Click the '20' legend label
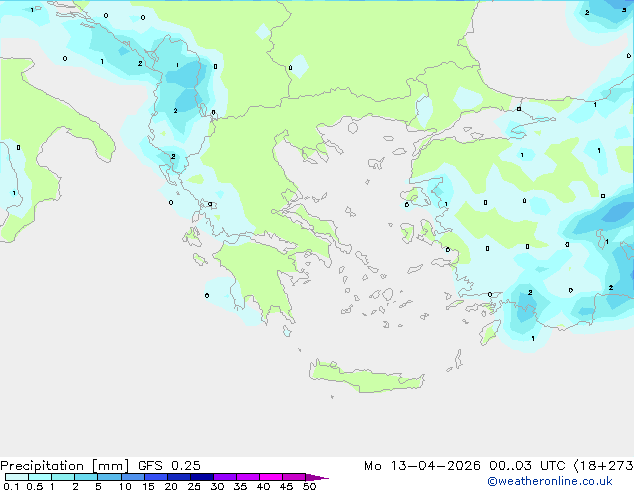Viewport: 634px width, 490px height. [171, 486]
